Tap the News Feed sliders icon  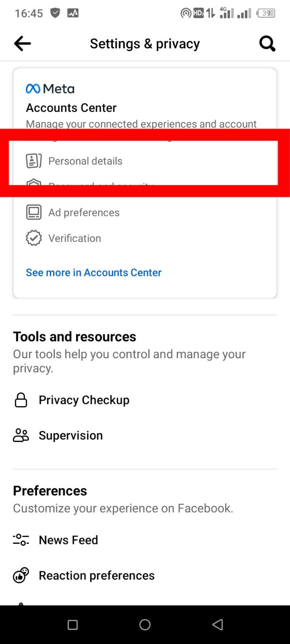[21, 540]
